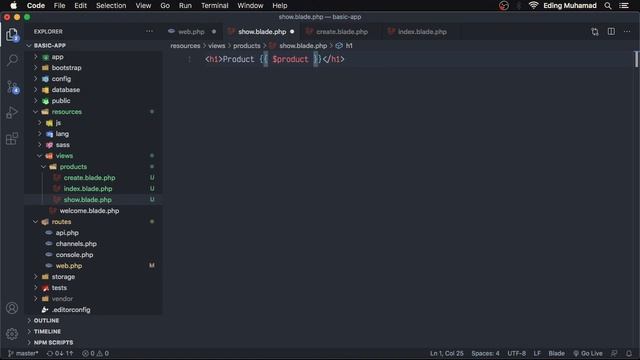Change the Spaces: 4 indentation
The image size is (640, 360).
pyautogui.click(x=485, y=353)
